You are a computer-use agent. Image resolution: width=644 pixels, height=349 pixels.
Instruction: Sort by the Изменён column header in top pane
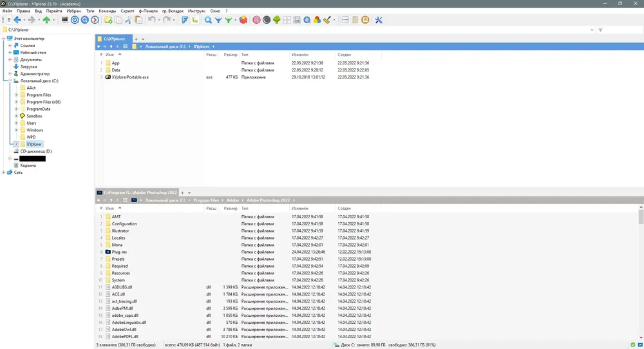tap(300, 55)
